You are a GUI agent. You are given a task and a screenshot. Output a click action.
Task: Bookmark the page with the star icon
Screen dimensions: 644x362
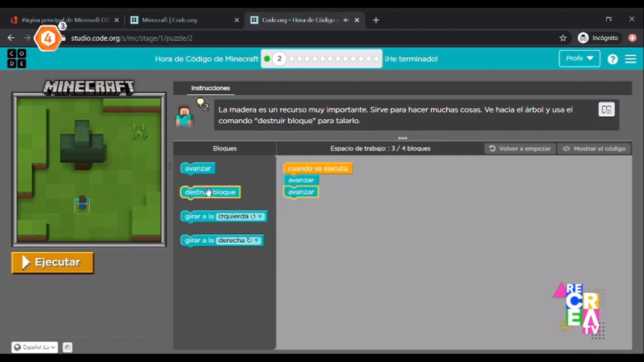[563, 38]
